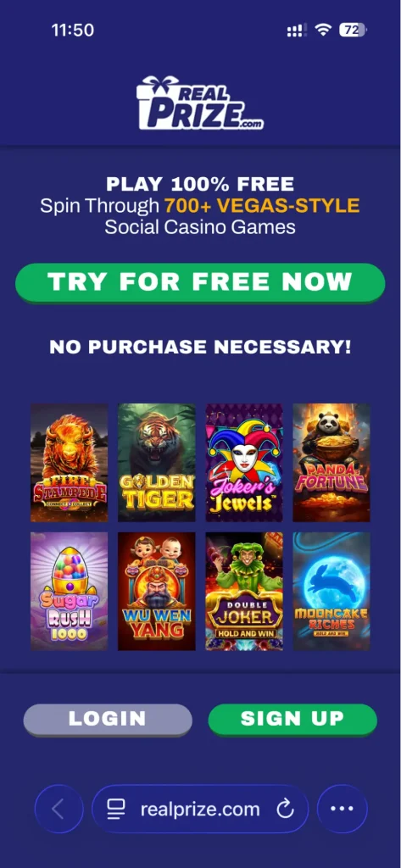Select the realprize.com address field
Image resolution: width=401 pixels, height=868 pixels.
click(x=200, y=809)
